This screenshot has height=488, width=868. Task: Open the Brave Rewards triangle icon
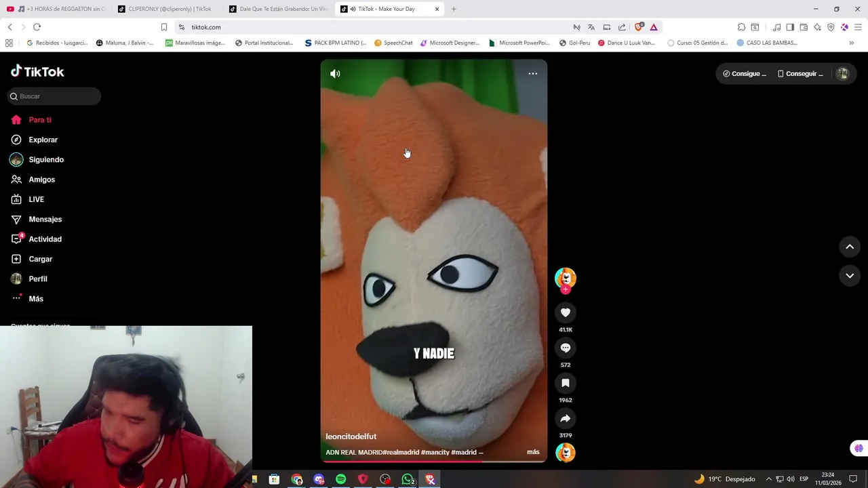[x=654, y=27]
